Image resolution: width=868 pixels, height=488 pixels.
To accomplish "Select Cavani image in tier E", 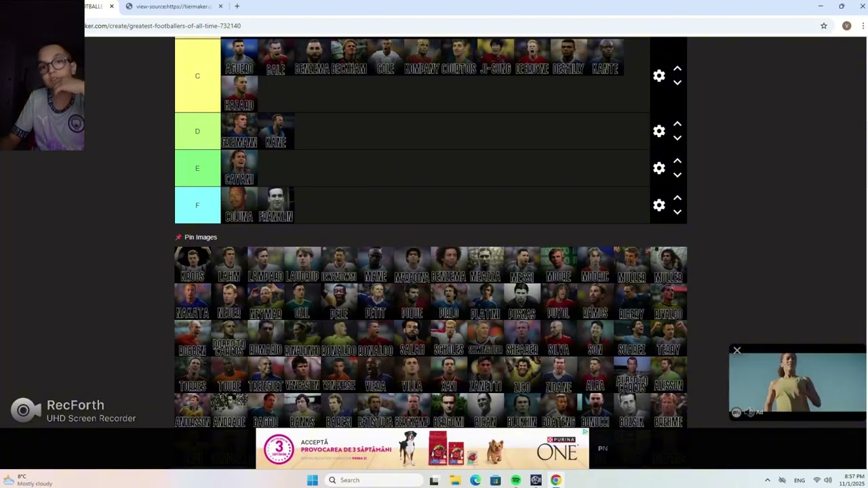I will [239, 168].
